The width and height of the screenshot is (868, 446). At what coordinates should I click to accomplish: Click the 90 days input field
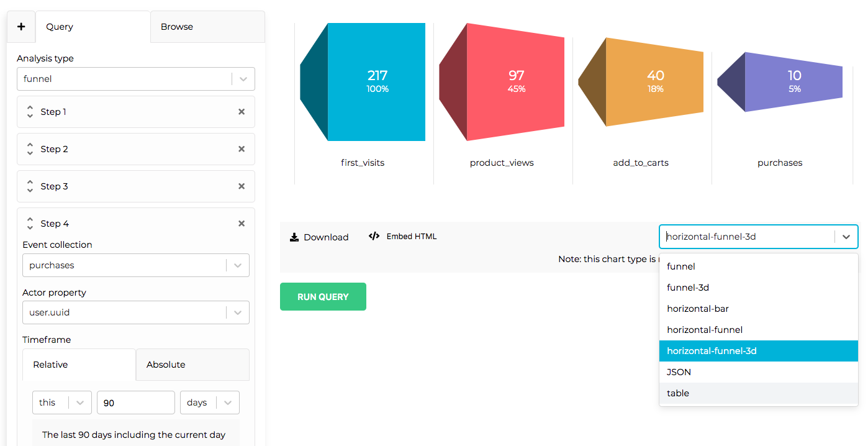pyautogui.click(x=135, y=403)
